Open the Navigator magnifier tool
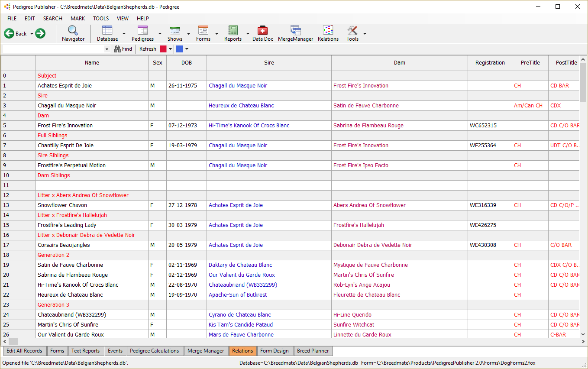 pyautogui.click(x=73, y=33)
